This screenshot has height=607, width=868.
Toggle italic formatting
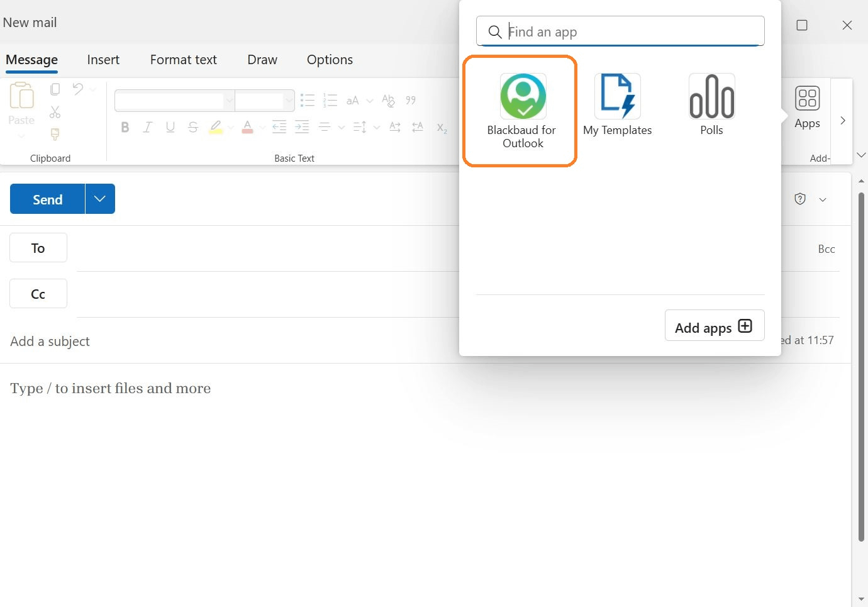pyautogui.click(x=147, y=126)
